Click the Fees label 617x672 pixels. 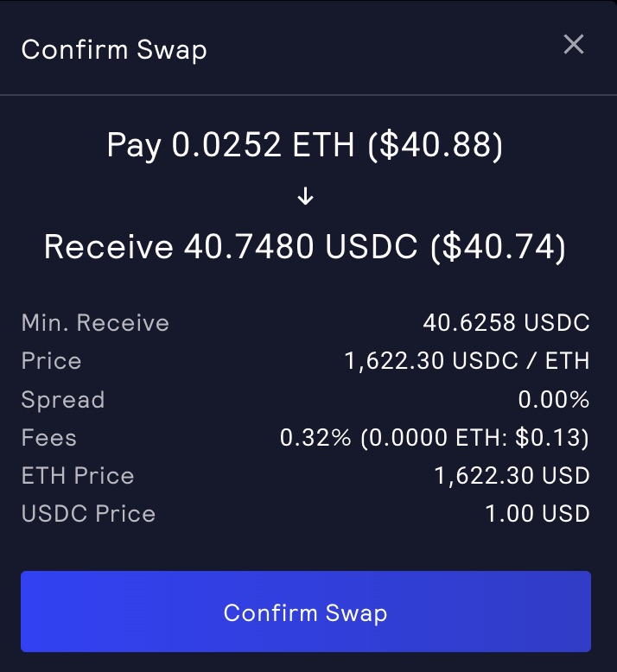49,438
